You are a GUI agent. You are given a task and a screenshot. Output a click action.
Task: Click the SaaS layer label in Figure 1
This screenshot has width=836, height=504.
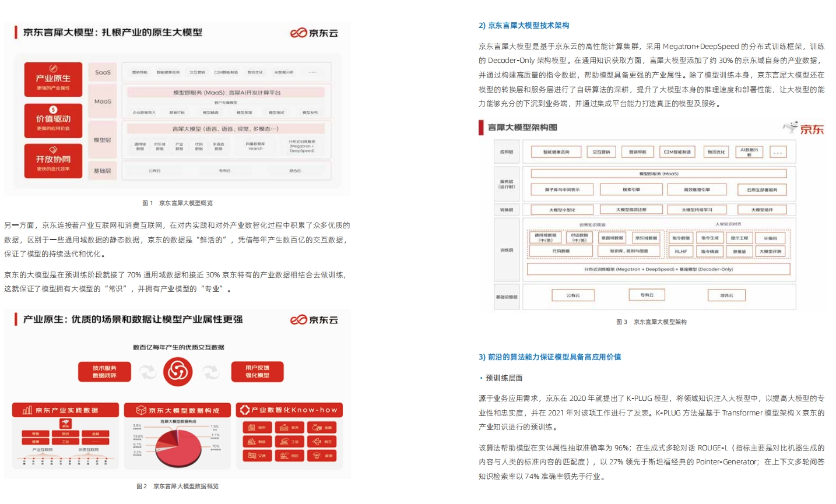coord(103,73)
